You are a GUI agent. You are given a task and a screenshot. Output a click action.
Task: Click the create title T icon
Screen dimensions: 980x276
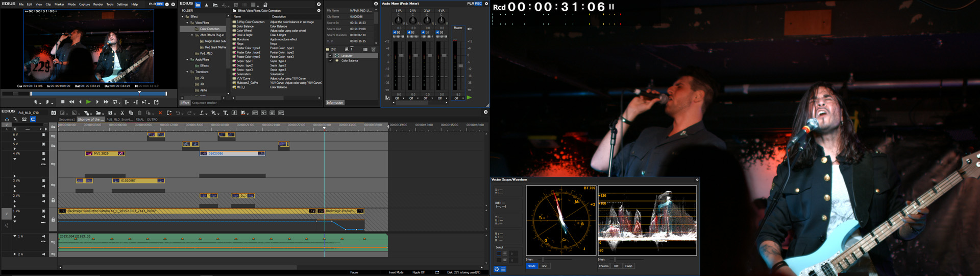click(225, 113)
